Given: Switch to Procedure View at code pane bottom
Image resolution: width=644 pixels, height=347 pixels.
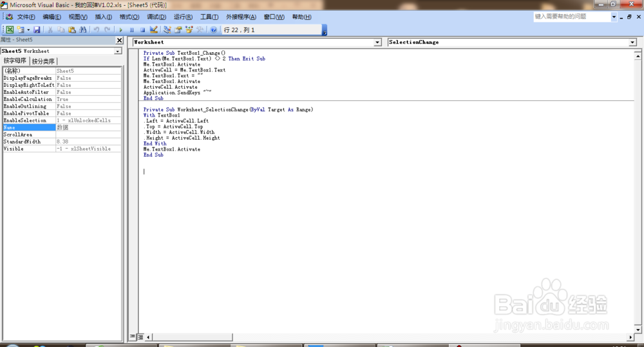Looking at the screenshot, I should (x=133, y=337).
